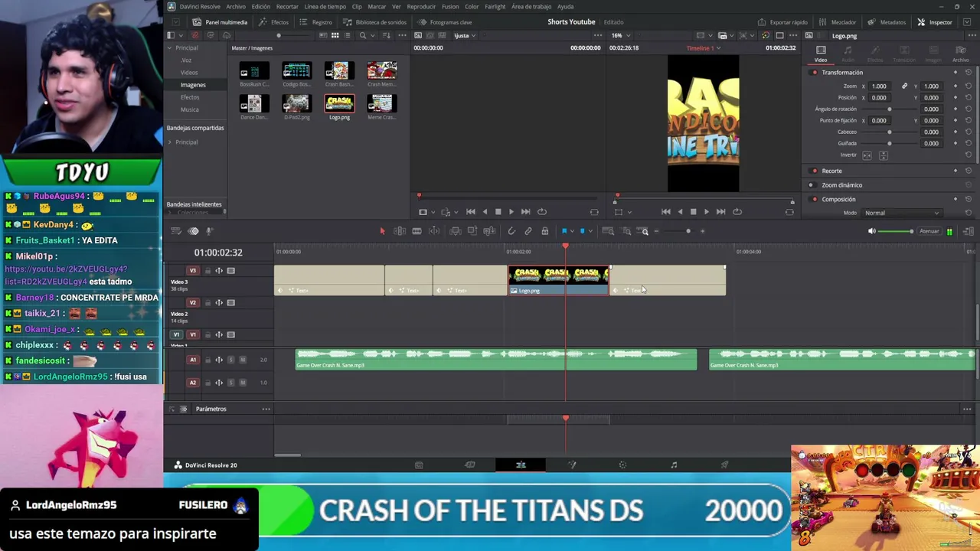The image size is (980, 551).
Task: Switch to the Media page icon
Action: click(x=419, y=465)
